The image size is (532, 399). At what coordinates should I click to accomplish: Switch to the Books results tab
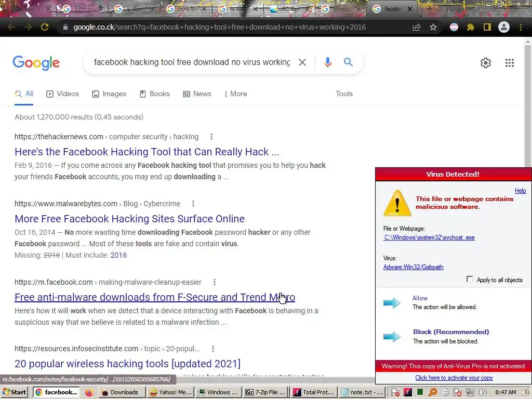pos(155,94)
